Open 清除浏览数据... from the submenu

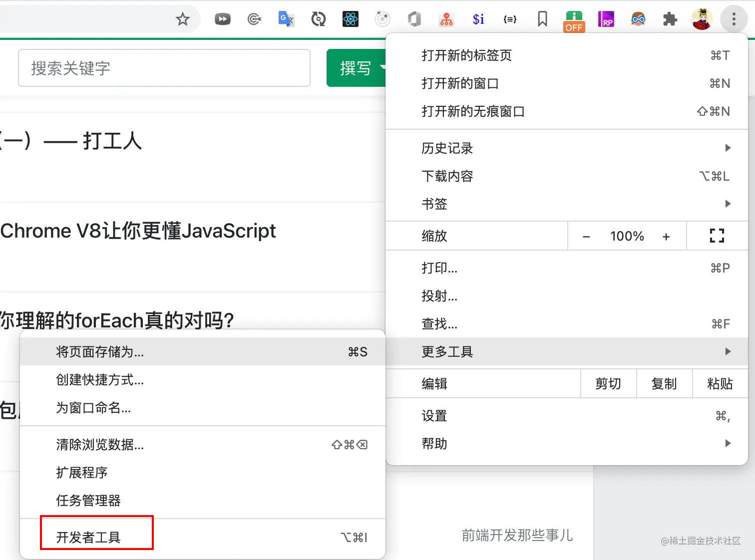pyautogui.click(x=203, y=445)
